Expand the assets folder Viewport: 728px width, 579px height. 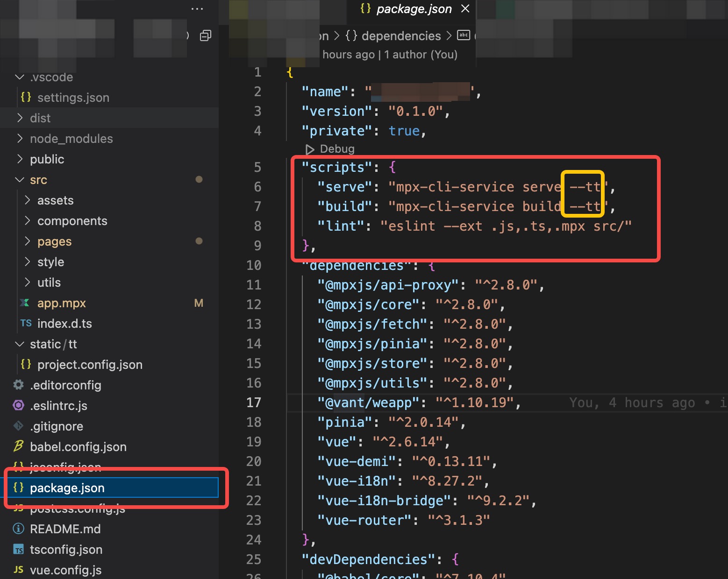point(28,200)
